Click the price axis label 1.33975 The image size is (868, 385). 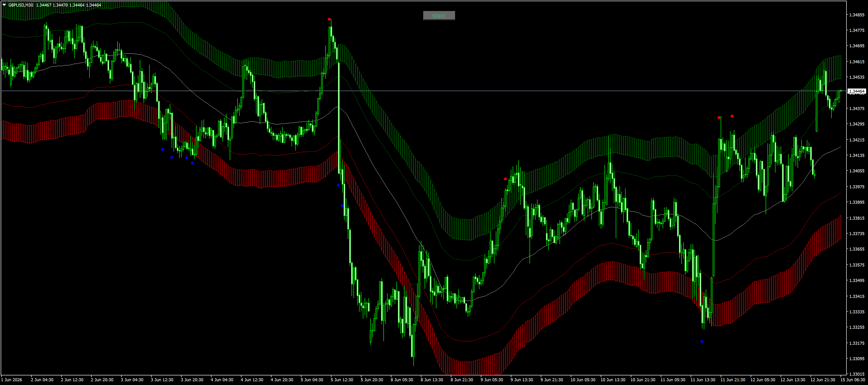(857, 187)
